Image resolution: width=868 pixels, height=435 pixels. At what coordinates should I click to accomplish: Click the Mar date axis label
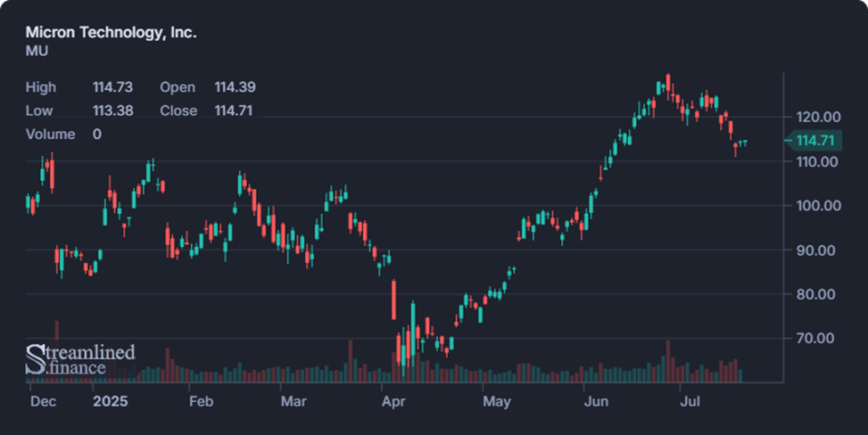tap(293, 401)
